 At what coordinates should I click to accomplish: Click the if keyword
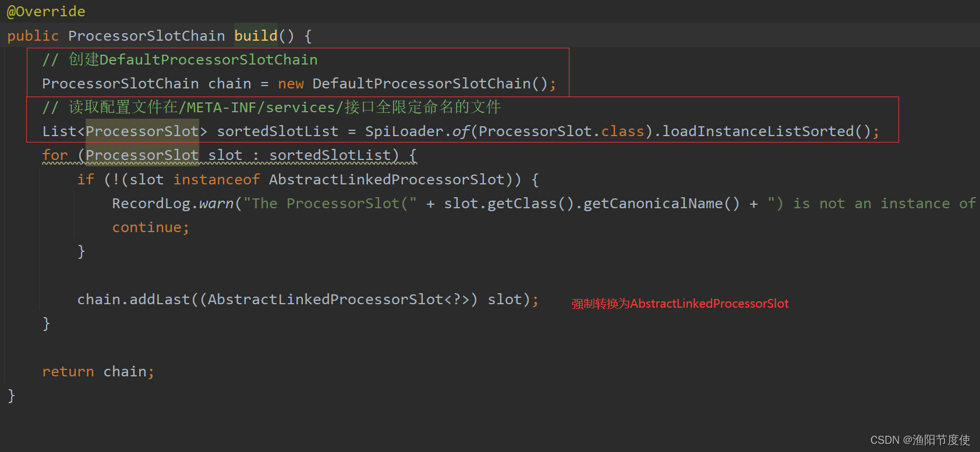[86, 179]
